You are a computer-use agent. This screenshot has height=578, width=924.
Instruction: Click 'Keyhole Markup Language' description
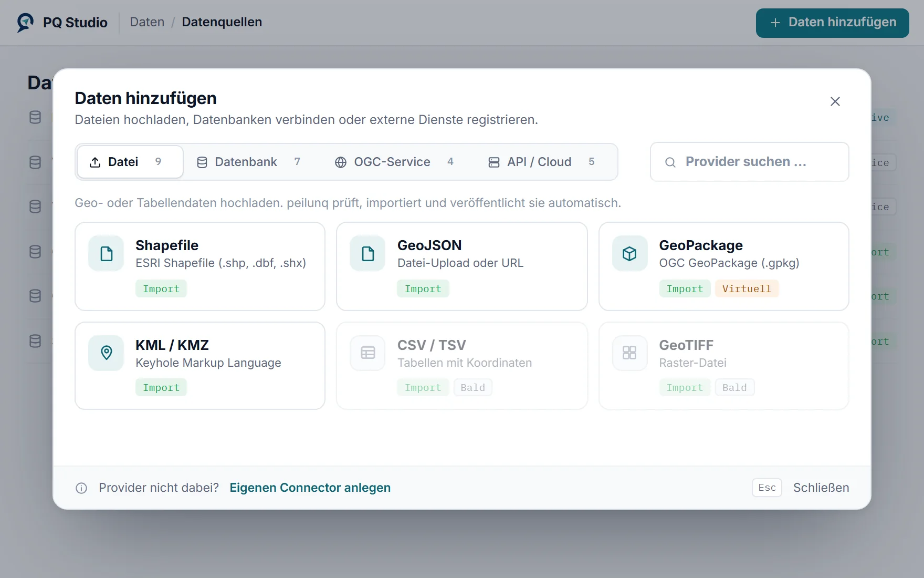(208, 363)
